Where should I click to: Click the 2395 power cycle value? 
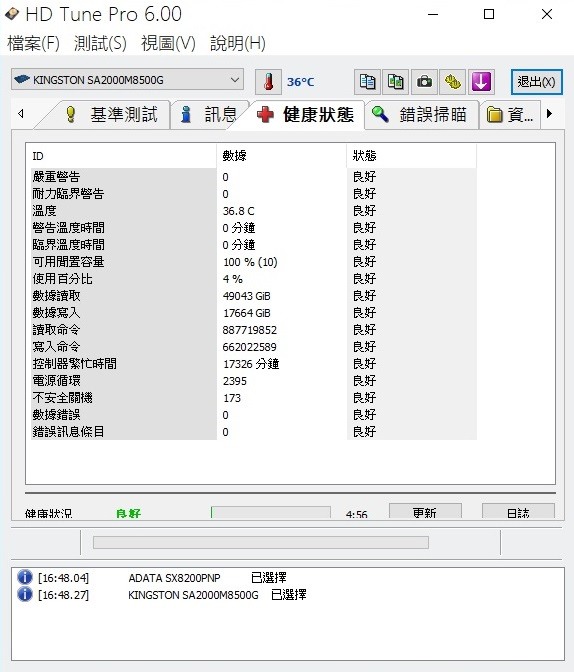pyautogui.click(x=234, y=381)
